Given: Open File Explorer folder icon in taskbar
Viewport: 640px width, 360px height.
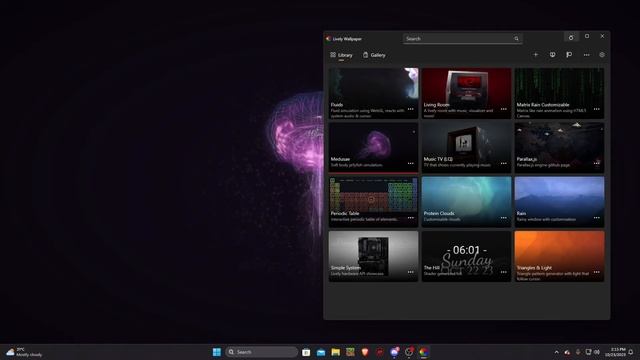Looking at the screenshot, I should click(336, 352).
